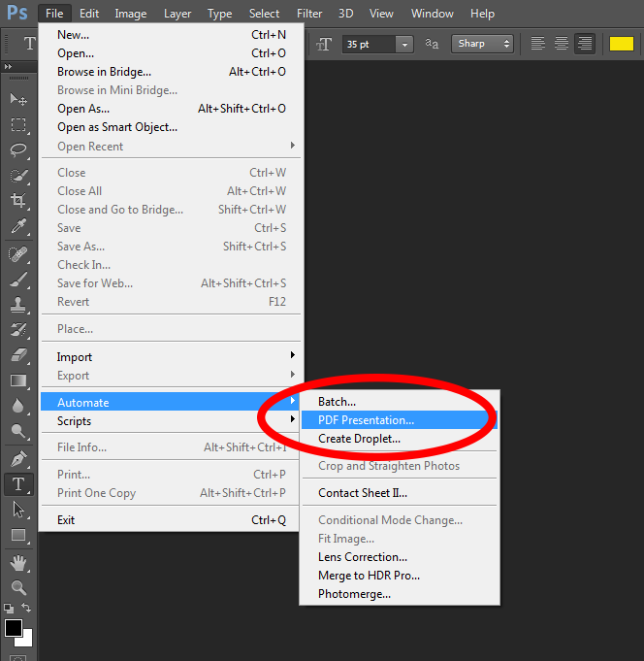Choose New from File menu
644x661 pixels.
click(171, 35)
